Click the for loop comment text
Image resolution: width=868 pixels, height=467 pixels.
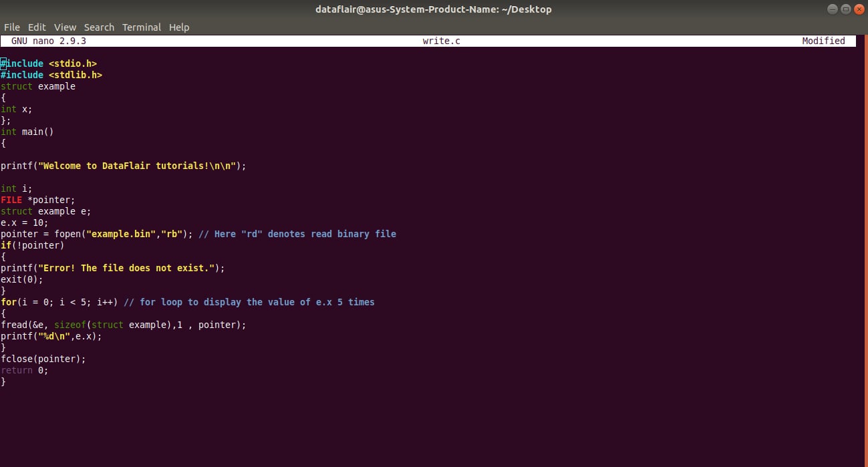coord(247,302)
